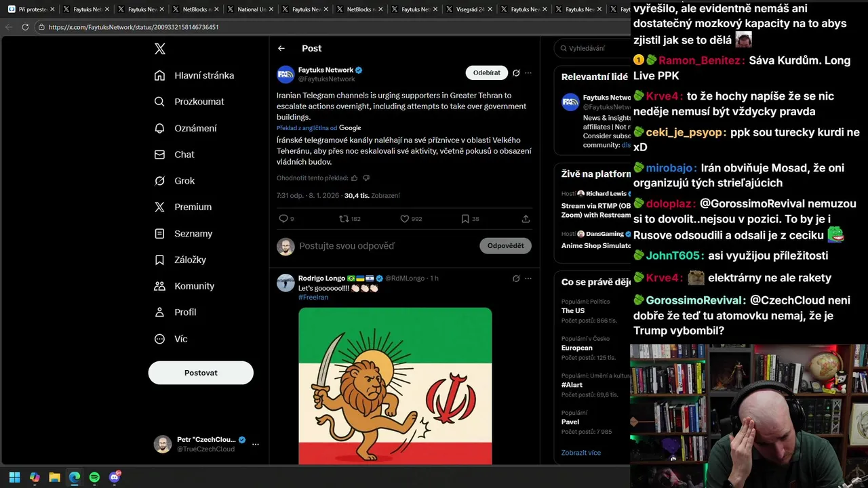The height and width of the screenshot is (488, 868).
Task: Go to Hlavní stránka in sidebar
Action: [194, 75]
